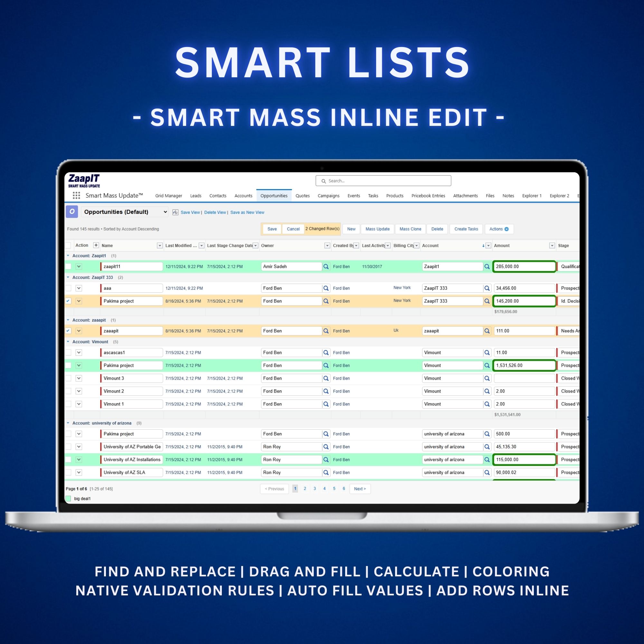
Task: Uncheck the Pakima project row under ZaapIT 333
Action: (68, 301)
